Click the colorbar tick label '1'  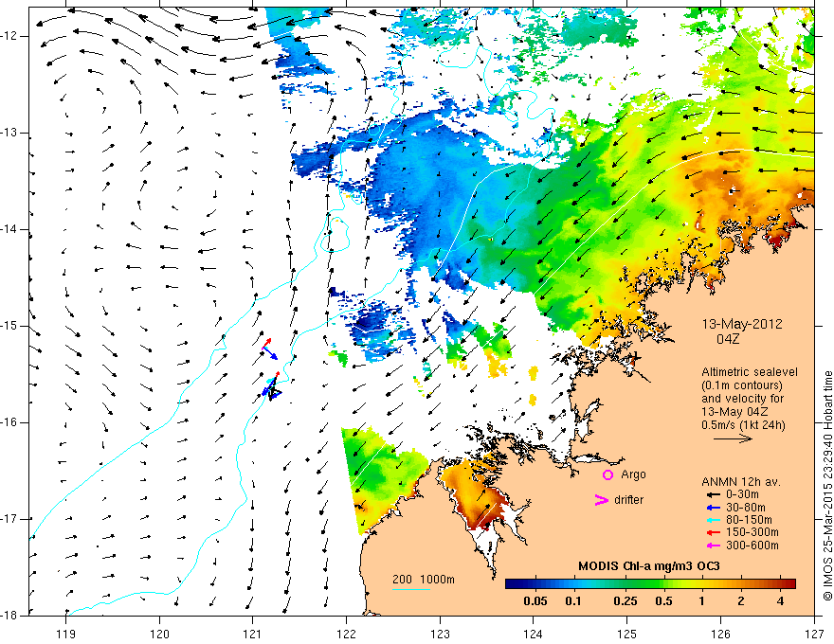702,601
